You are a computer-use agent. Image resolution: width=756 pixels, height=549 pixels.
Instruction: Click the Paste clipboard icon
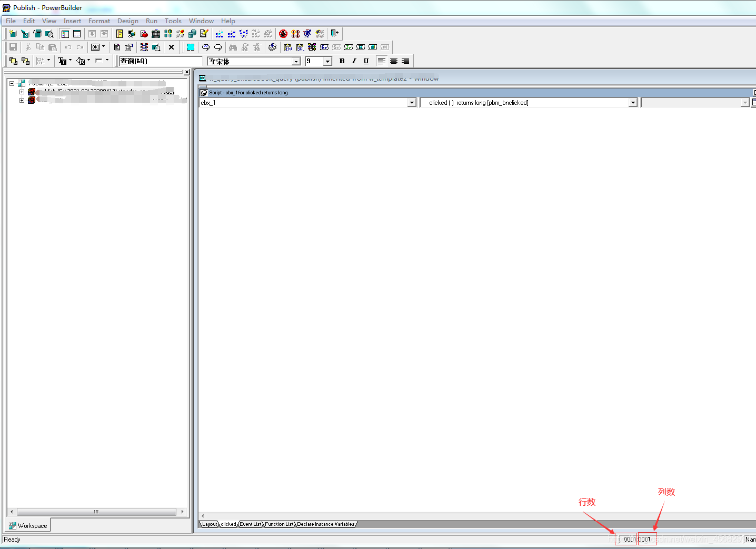pyautogui.click(x=52, y=47)
